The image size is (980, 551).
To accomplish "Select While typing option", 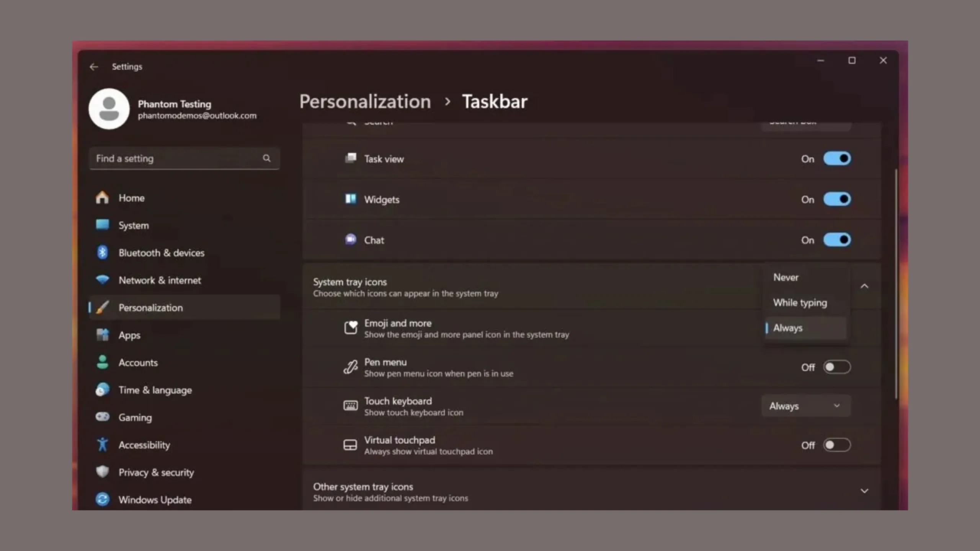I will pos(806,303).
